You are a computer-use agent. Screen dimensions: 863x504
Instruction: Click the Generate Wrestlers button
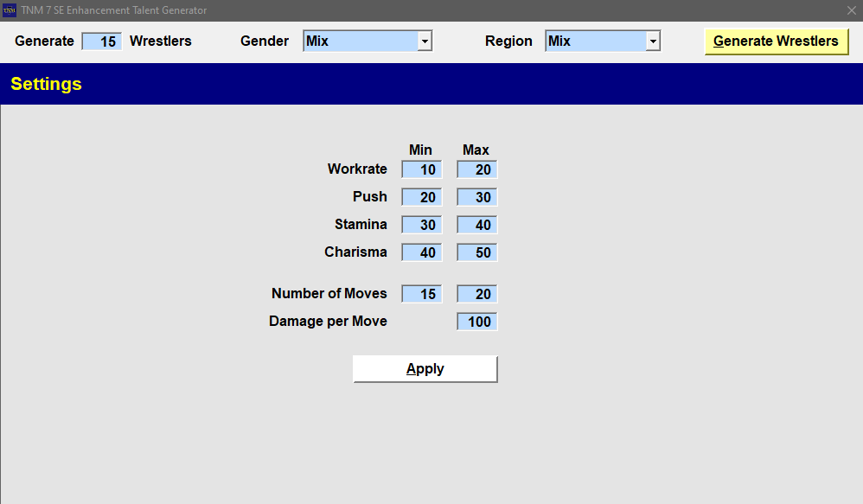tap(776, 41)
